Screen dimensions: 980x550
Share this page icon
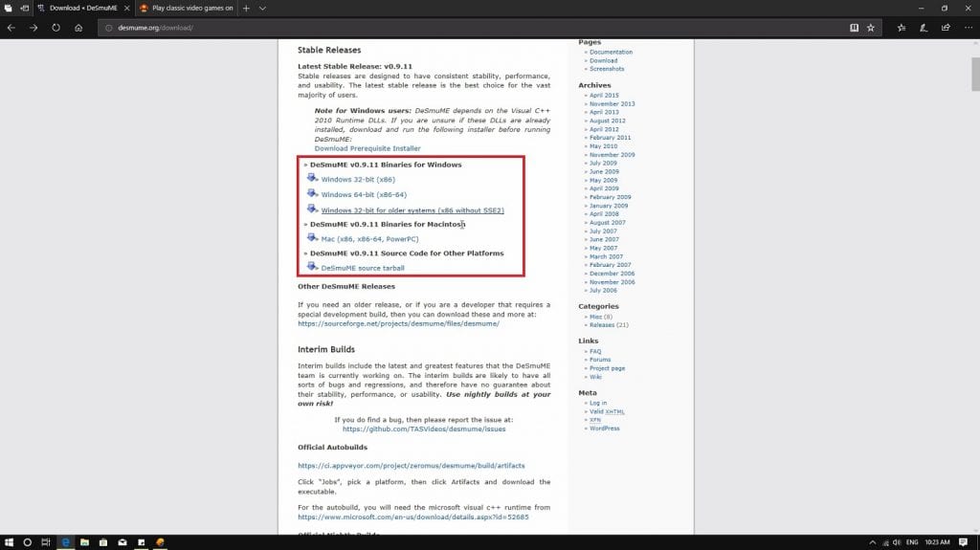point(946,28)
